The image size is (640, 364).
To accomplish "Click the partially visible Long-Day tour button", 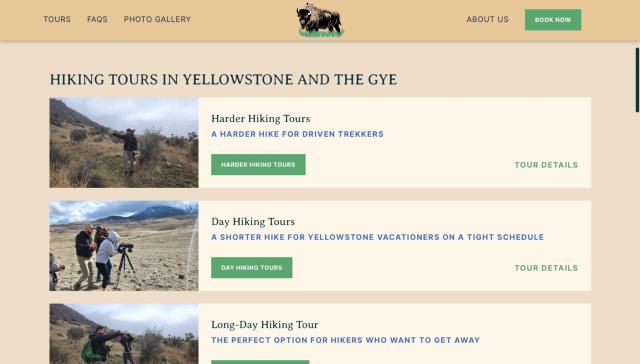I will click(x=260, y=362).
